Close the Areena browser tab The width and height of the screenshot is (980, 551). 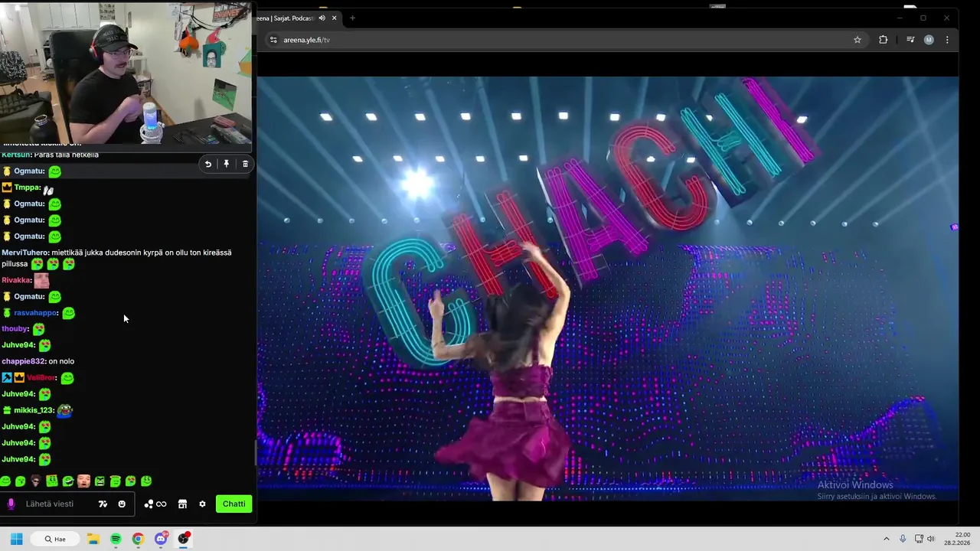point(334,18)
